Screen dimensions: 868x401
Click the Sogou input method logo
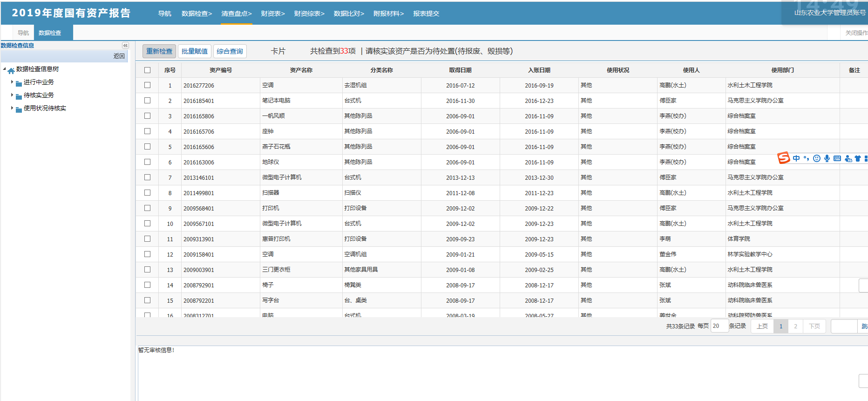[x=784, y=158]
